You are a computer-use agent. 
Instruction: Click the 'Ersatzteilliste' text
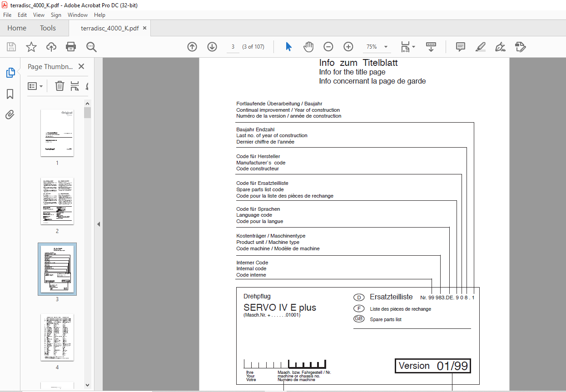[x=391, y=297]
